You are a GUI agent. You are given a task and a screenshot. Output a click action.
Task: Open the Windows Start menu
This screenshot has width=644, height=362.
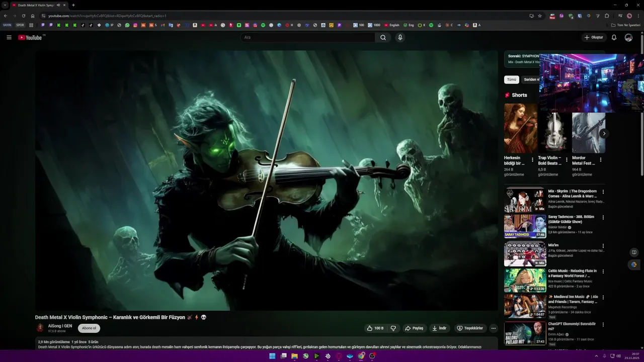pos(272,356)
